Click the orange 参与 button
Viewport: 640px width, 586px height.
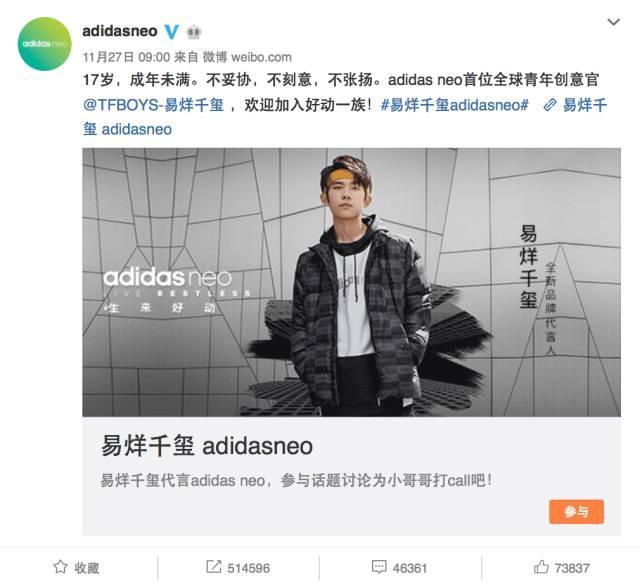[x=576, y=511]
